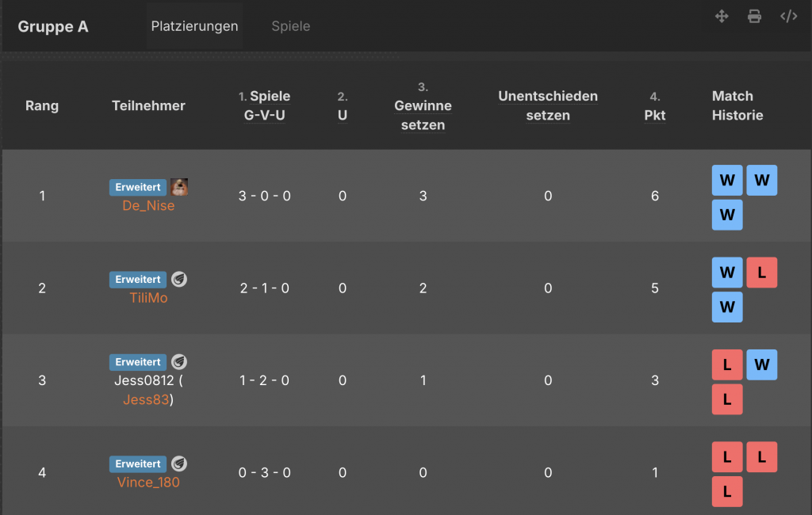Click the move/drag widget icon
The height and width of the screenshot is (515, 812).
722,17
